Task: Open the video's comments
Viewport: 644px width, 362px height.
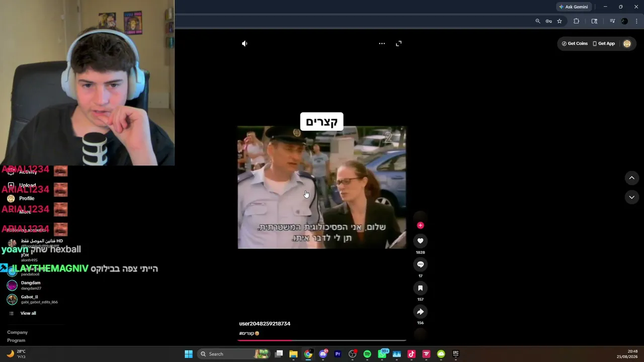Action: (420, 264)
